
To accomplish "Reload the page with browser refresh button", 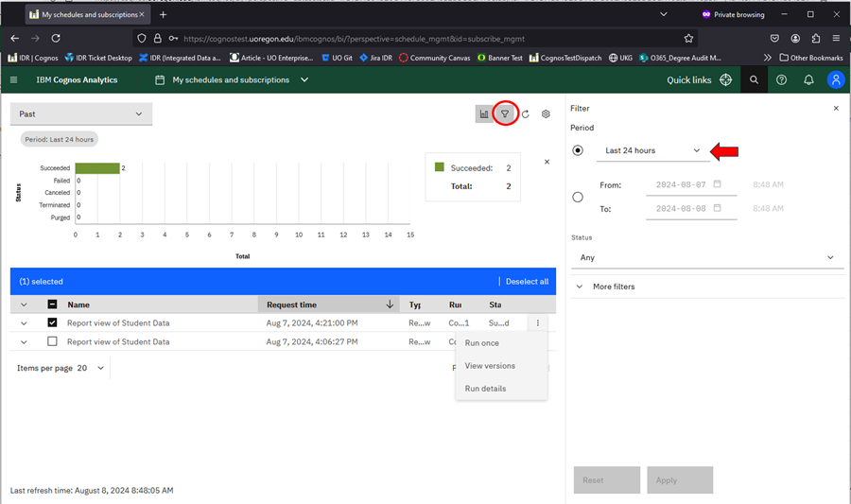I will 56,39.
